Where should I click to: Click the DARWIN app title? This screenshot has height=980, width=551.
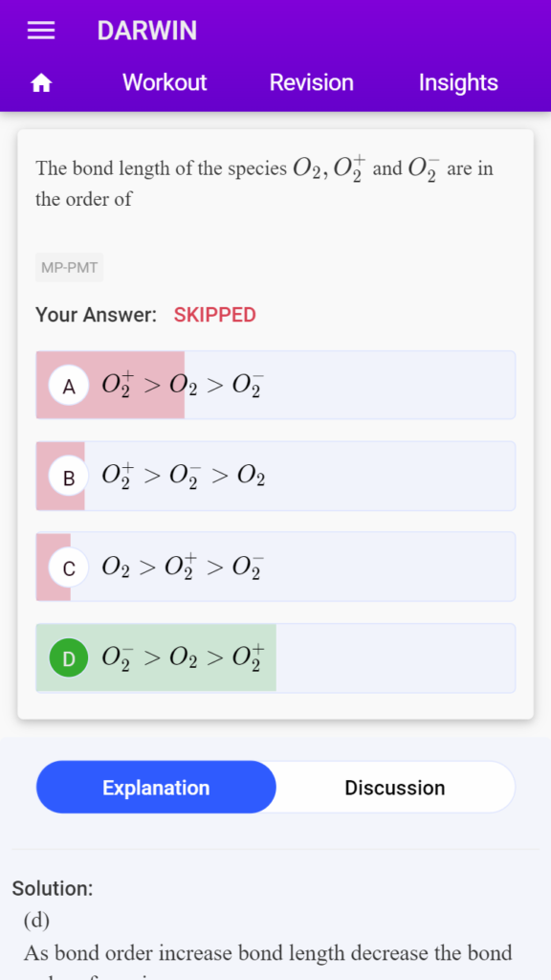pyautogui.click(x=146, y=31)
